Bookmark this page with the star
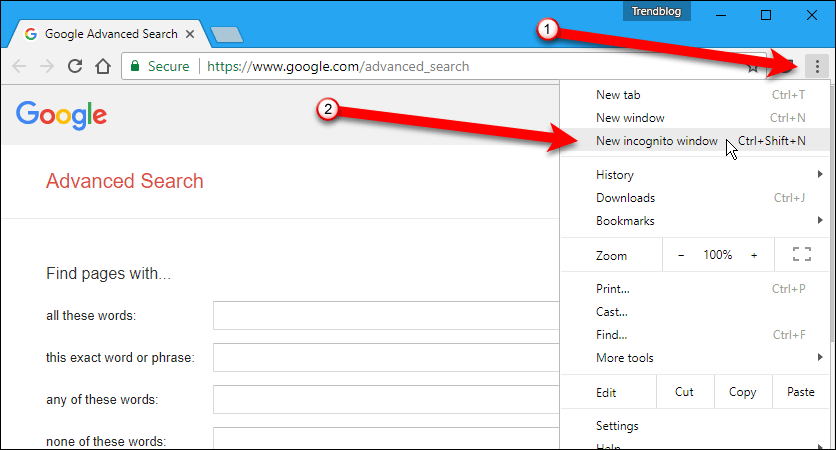 [753, 67]
